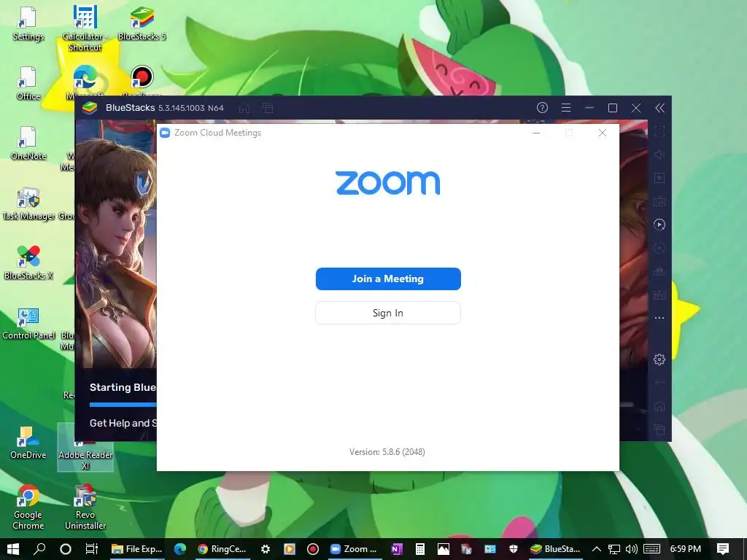Click the BlueStacks fullscreen icon in sidebar
Viewport: 747px width, 560px height.
click(659, 131)
